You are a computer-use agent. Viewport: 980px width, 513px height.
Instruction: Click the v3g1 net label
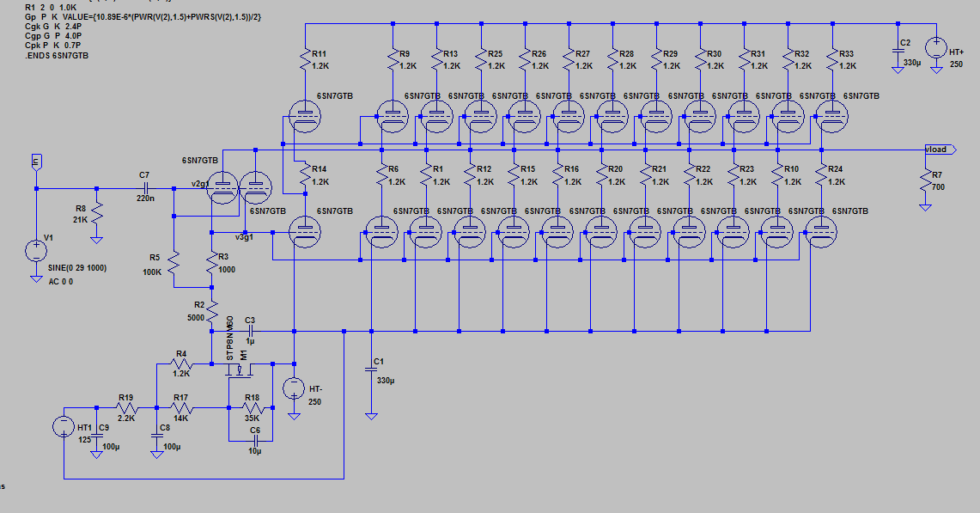(x=245, y=237)
